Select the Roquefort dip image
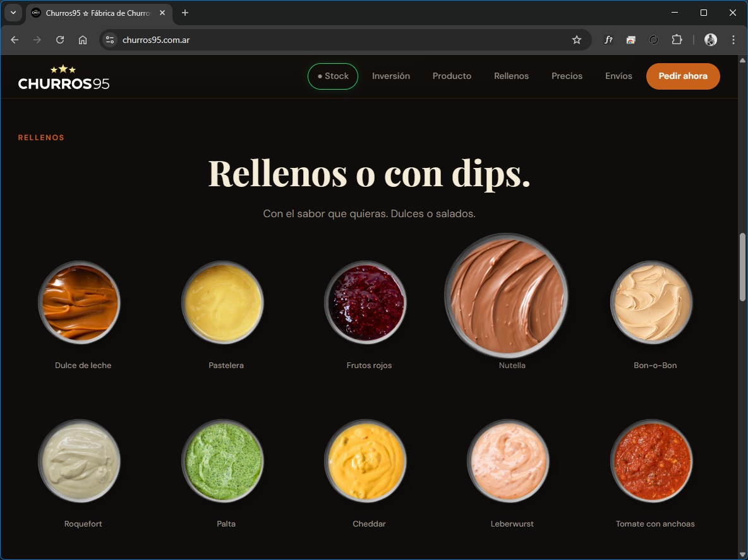Screen dimensions: 748x560 click(x=79, y=461)
